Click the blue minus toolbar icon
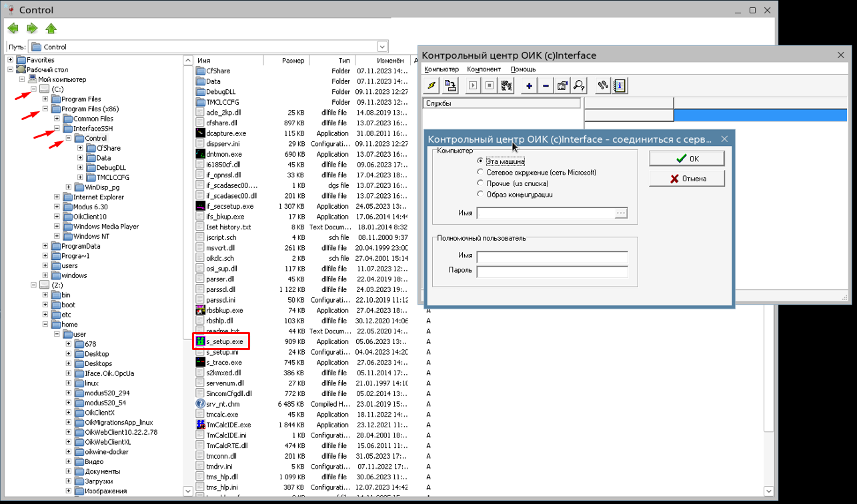857x504 pixels. click(546, 85)
